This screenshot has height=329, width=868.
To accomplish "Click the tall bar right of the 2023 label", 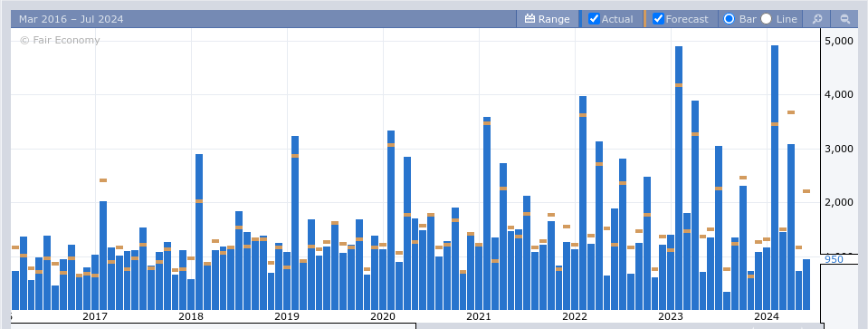I will [x=679, y=178].
